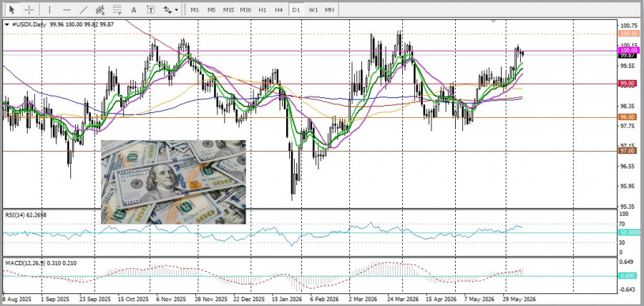Viewport: 644px width, 306px height.
Task: Select the D1 daily timeframe
Action: (296, 9)
